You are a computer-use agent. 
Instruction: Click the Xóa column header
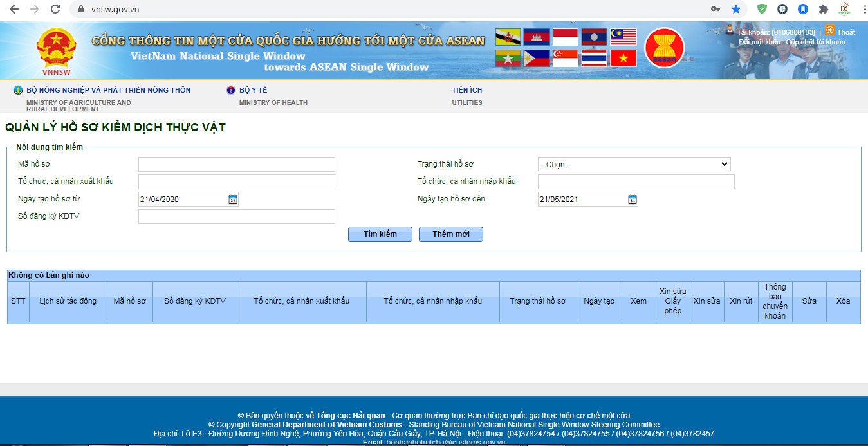click(x=843, y=301)
